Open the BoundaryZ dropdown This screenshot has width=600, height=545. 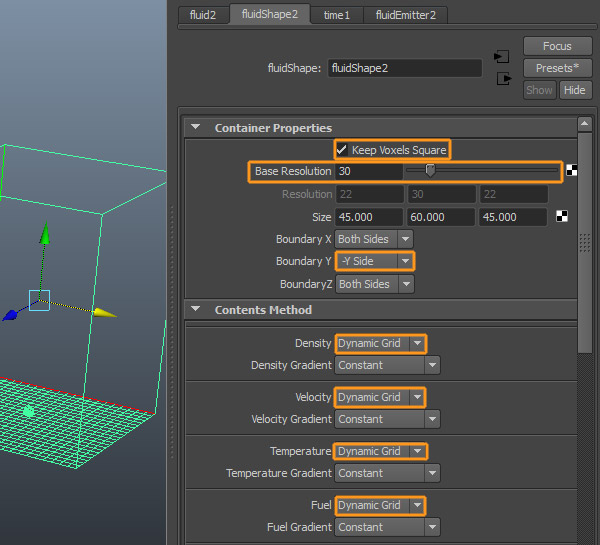pyautogui.click(x=375, y=284)
